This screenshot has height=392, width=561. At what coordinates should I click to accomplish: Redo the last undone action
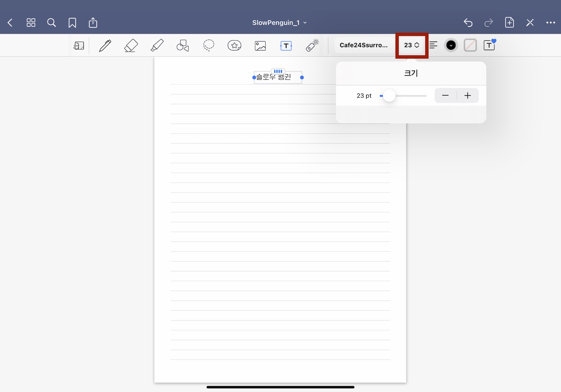pos(489,23)
